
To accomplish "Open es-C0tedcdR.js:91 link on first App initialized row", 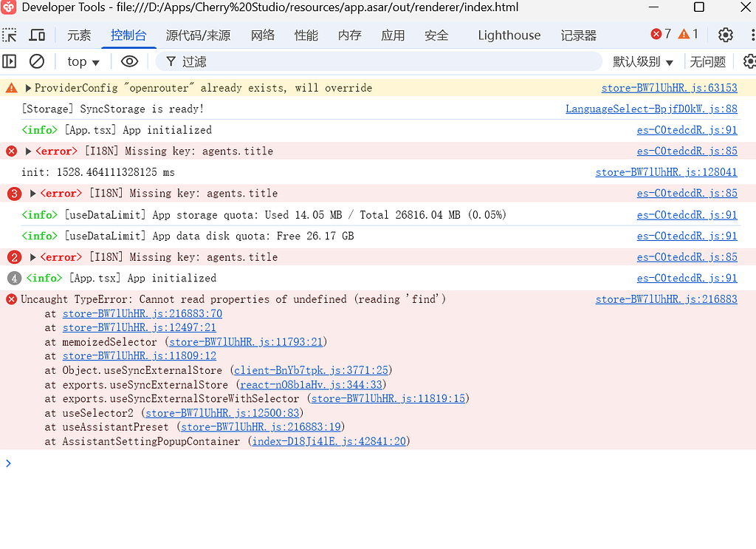I will pyautogui.click(x=687, y=130).
